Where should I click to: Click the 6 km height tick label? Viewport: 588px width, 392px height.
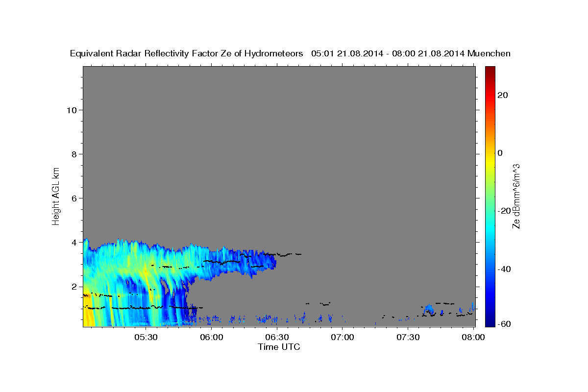[x=74, y=198]
